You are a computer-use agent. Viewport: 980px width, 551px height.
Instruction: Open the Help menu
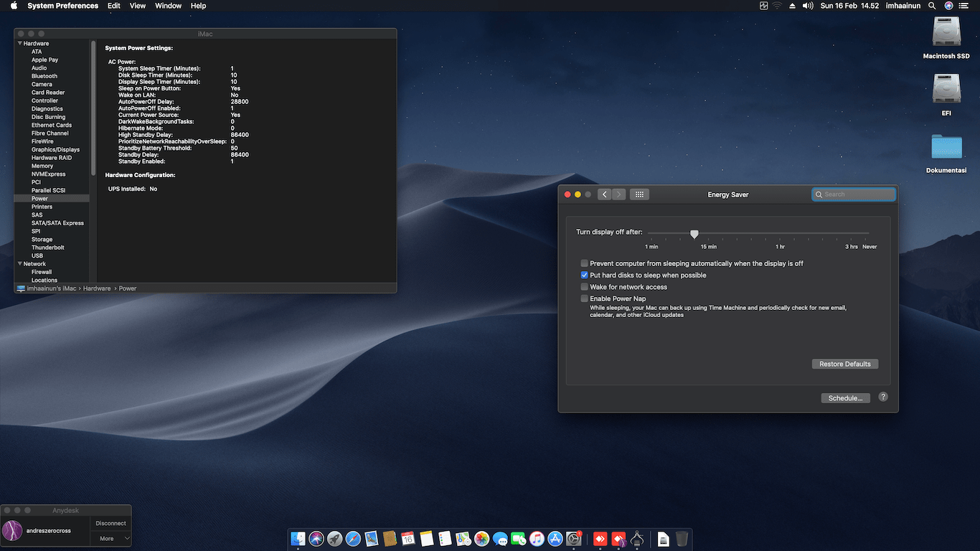tap(199, 6)
